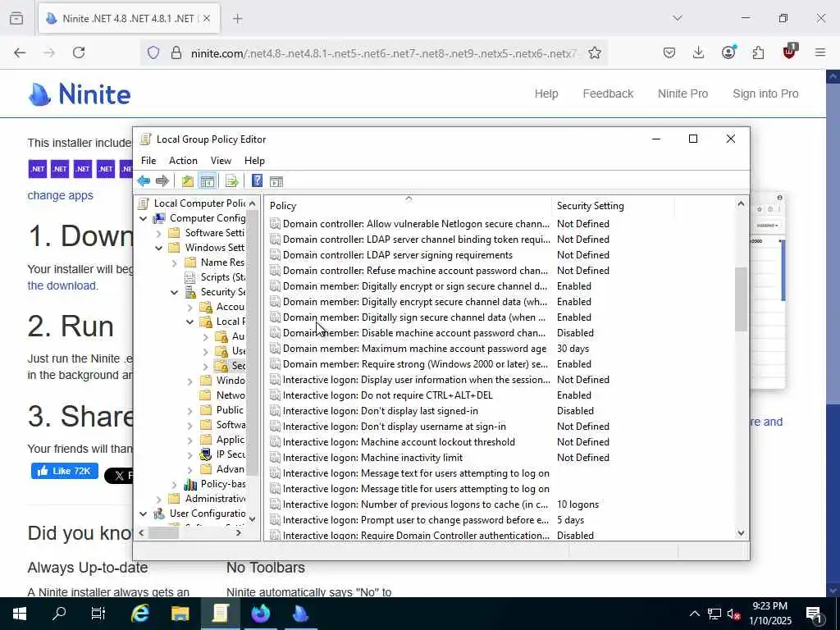Screen dimensions: 840x630
Task: Click site padlock icon in address bar
Action: 176,52
